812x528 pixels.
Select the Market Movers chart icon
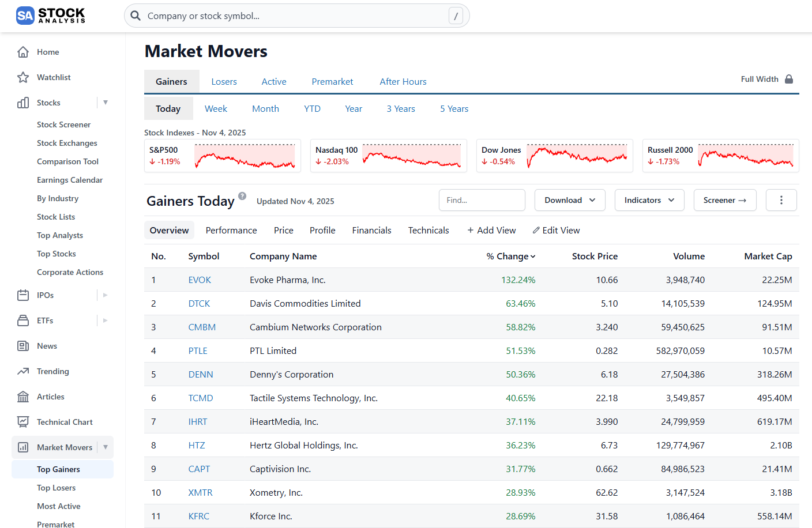click(x=22, y=447)
